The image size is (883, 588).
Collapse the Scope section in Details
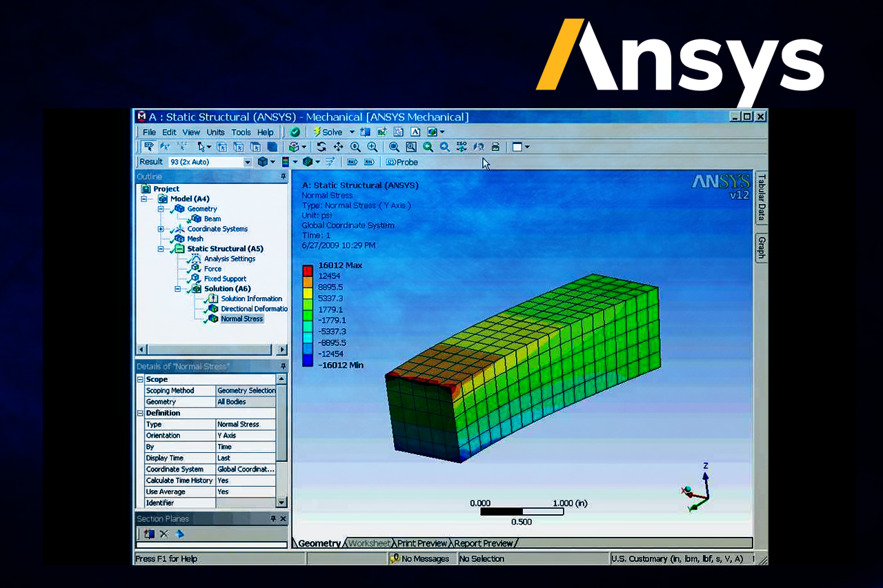[141, 379]
